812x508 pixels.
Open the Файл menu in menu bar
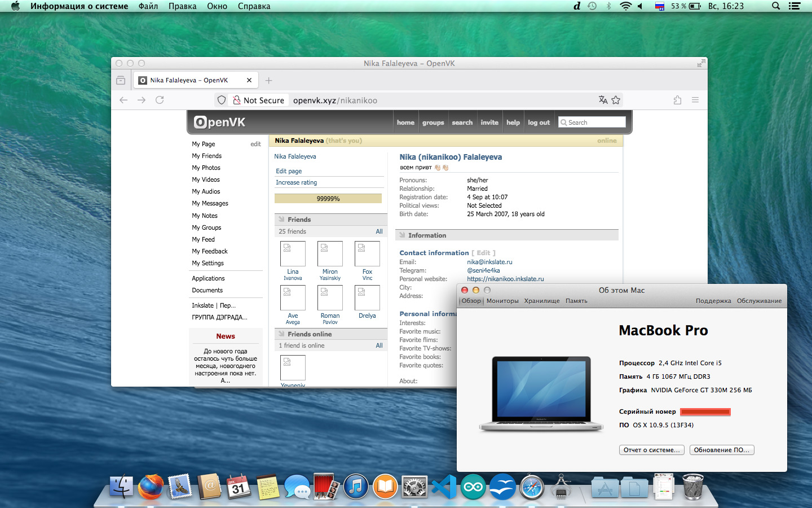[x=148, y=6]
